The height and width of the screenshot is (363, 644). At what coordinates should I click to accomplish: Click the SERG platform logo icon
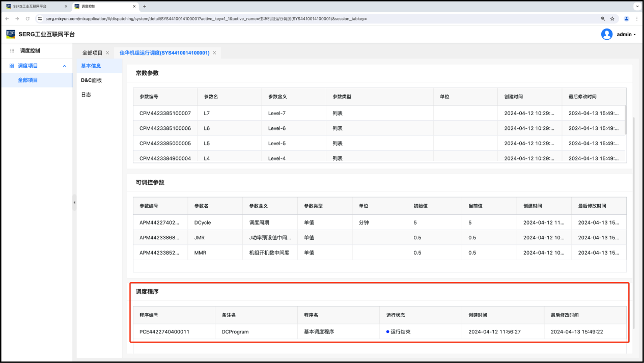tap(11, 34)
